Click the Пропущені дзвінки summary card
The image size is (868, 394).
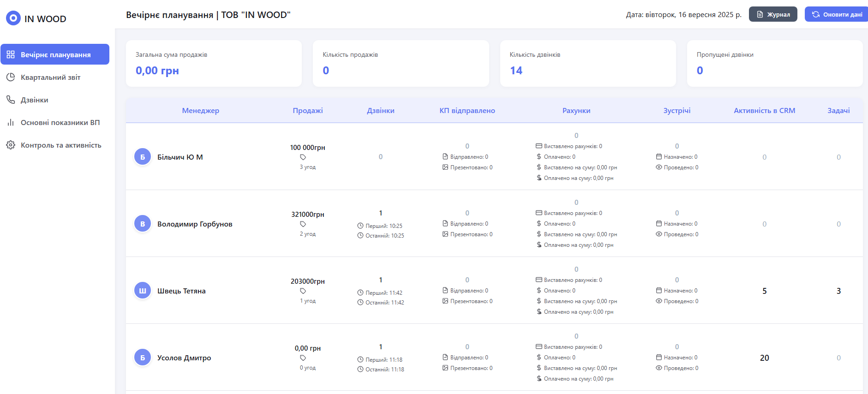pyautogui.click(x=774, y=63)
